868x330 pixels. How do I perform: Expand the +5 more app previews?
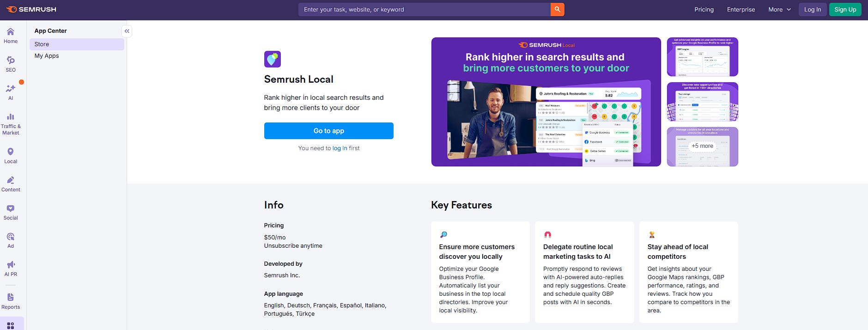pyautogui.click(x=702, y=146)
